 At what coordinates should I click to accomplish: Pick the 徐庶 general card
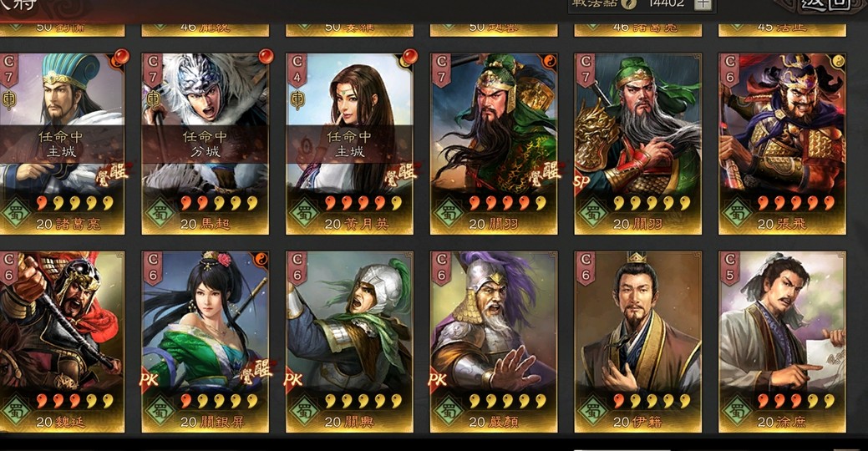pyautogui.click(x=782, y=342)
